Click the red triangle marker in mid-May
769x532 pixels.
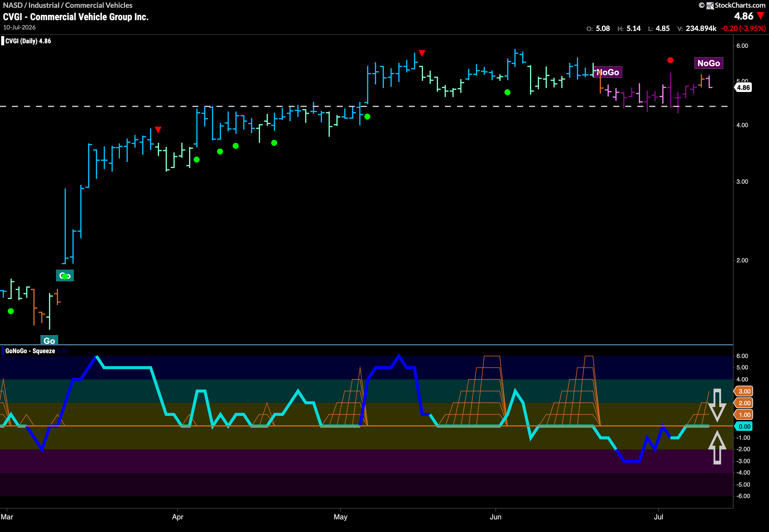click(422, 53)
